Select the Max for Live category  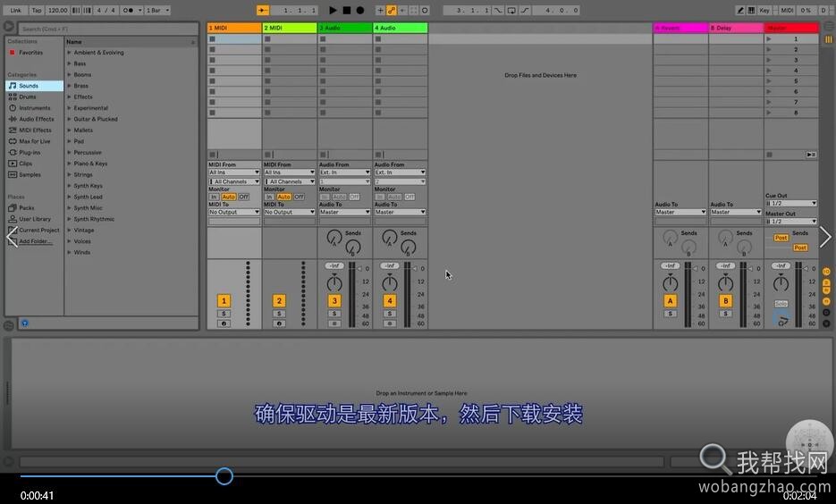[x=35, y=142]
